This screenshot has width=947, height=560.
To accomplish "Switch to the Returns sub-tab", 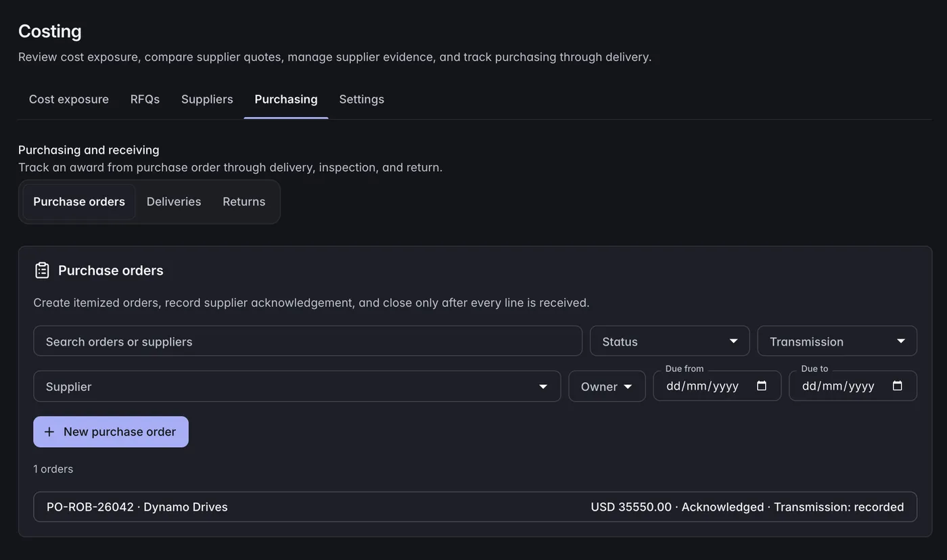I will (244, 202).
